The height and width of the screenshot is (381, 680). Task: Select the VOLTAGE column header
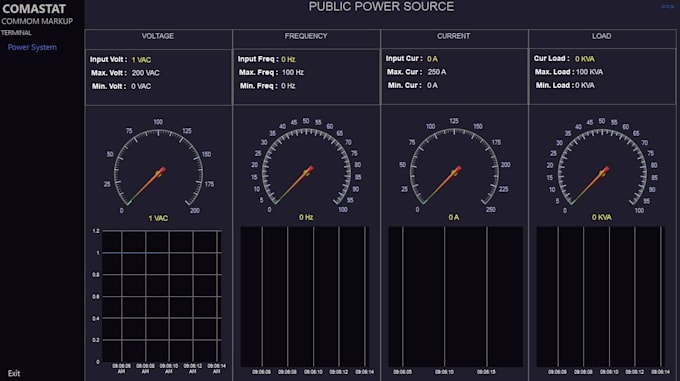pyautogui.click(x=158, y=36)
